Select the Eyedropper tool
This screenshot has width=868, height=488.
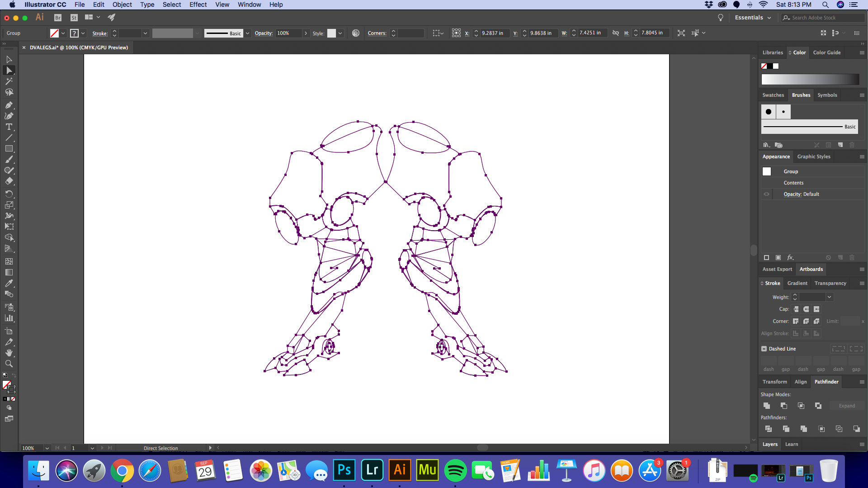(9, 283)
